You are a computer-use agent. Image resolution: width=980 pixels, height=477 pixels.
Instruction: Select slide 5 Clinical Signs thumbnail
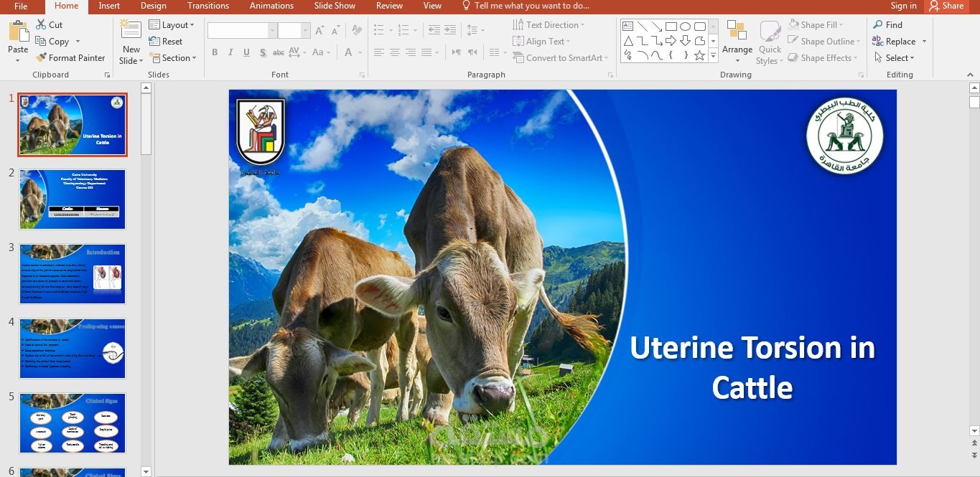point(73,423)
